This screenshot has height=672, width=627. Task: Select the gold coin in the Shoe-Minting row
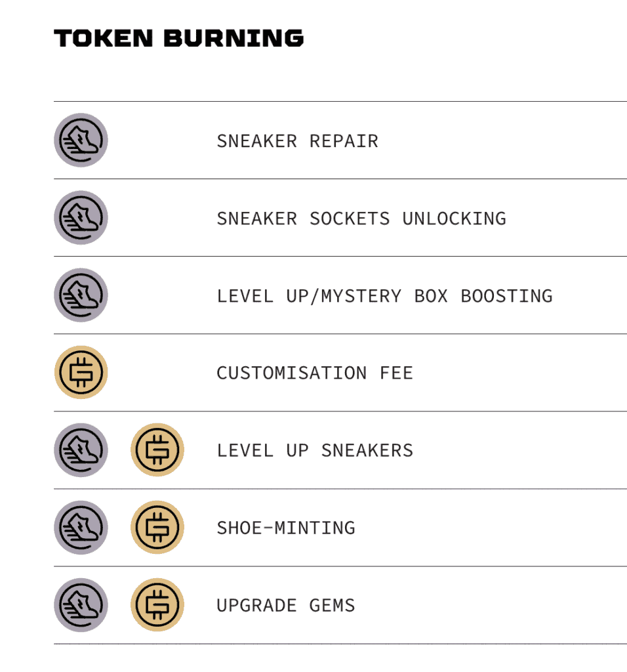pyautogui.click(x=157, y=528)
